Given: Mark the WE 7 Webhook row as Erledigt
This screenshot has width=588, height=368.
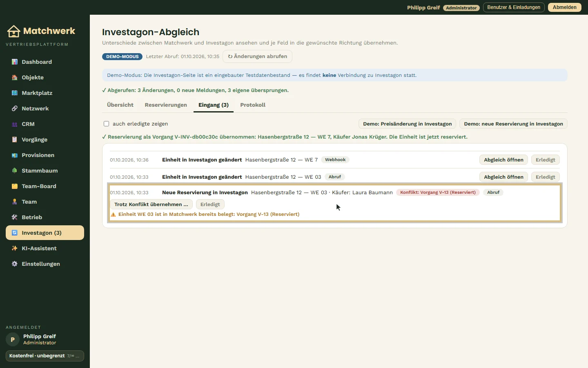Looking at the screenshot, I should [x=545, y=160].
